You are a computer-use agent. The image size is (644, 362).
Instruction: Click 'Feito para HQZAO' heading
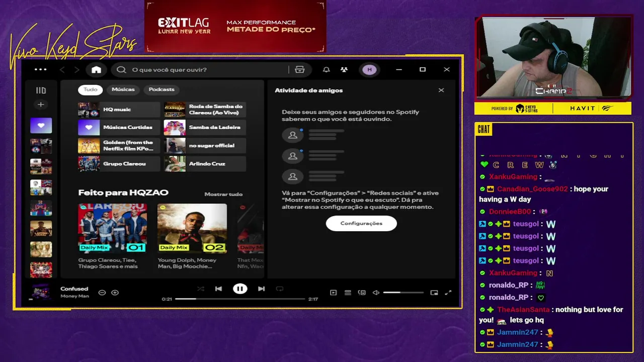coord(123,193)
